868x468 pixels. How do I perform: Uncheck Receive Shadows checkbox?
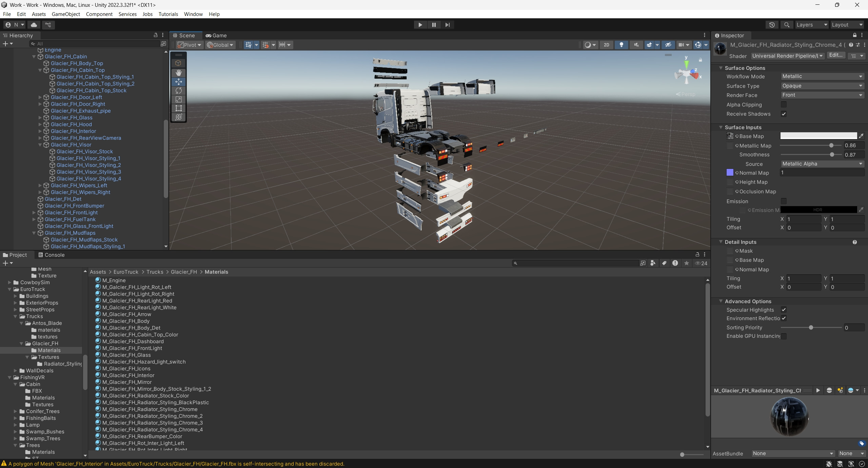(x=784, y=114)
